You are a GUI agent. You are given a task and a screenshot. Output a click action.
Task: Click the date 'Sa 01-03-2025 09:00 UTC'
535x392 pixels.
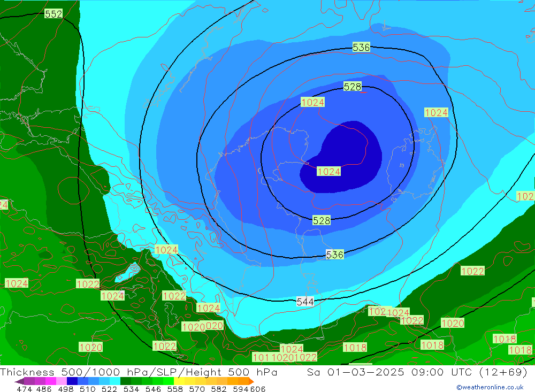(389, 372)
